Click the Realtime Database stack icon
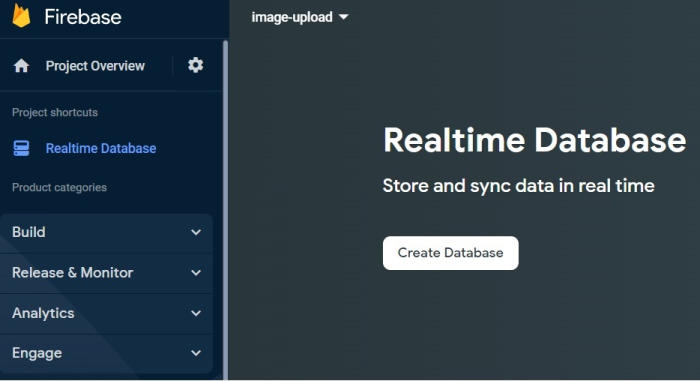 (x=21, y=148)
